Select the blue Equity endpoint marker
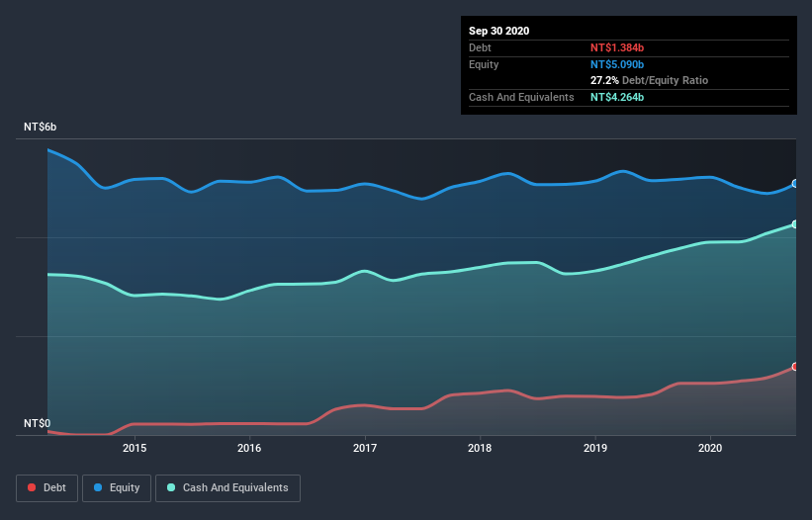This screenshot has height=520, width=812. pos(795,184)
